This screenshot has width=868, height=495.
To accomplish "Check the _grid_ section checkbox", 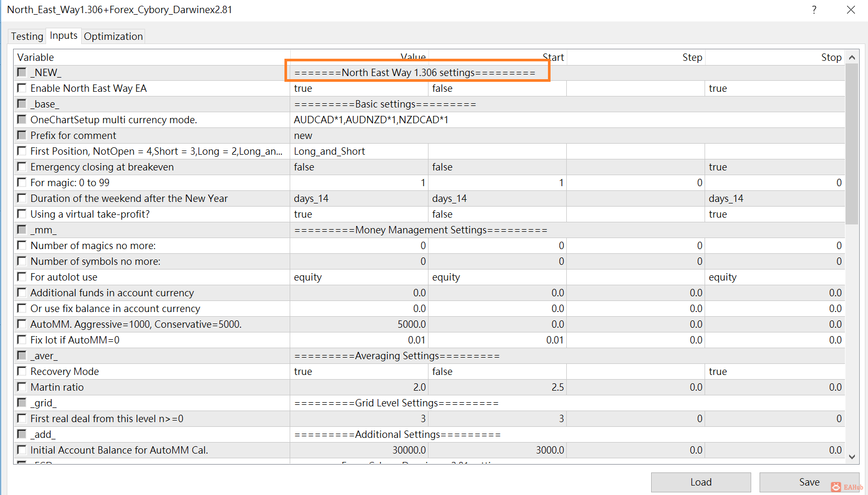I will 22,403.
